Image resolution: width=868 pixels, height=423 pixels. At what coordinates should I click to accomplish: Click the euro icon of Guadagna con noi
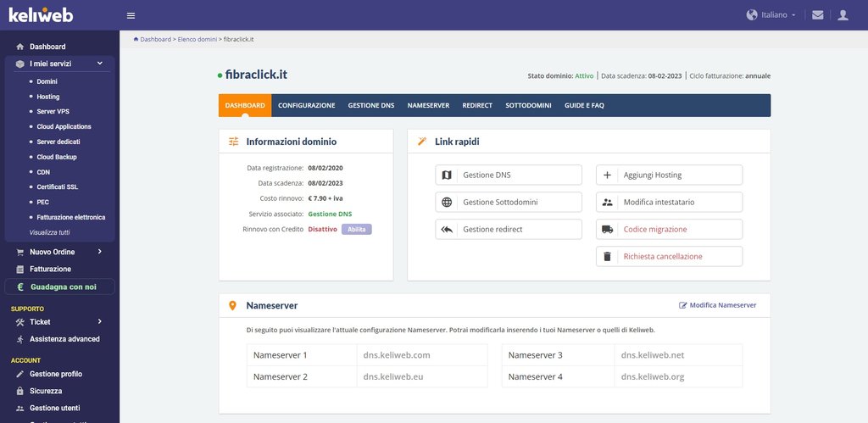(20, 287)
